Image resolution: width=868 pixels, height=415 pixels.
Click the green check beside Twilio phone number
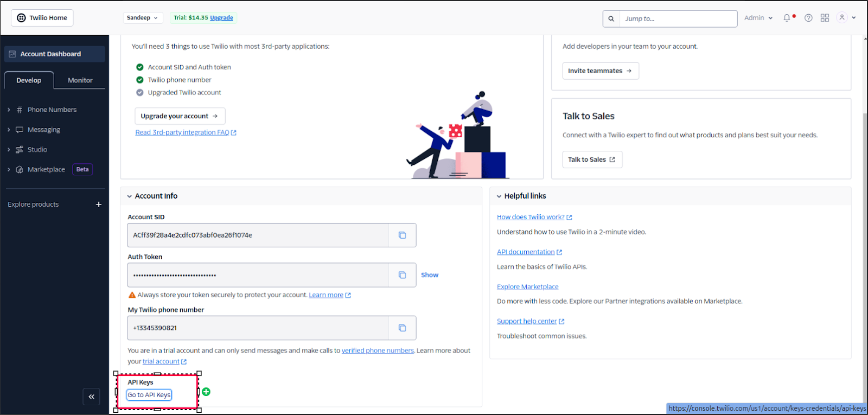(140, 80)
